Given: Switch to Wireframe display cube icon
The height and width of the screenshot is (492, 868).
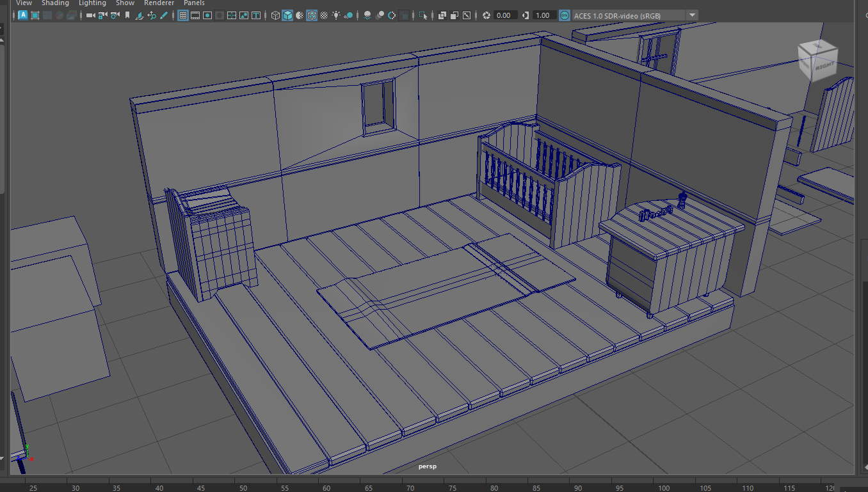Looking at the screenshot, I should 275,15.
